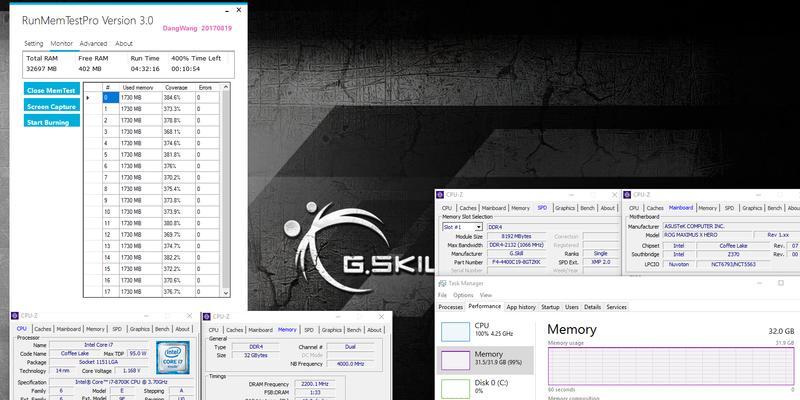The width and height of the screenshot is (800, 400).
Task: Click the Intel Core i7 logo badge
Action: tap(173, 358)
